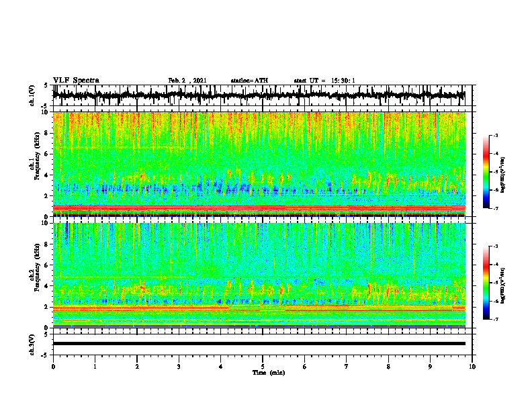This screenshot has height=411, width=532.
Task: Click the "station= ATH" header label
Action: click(249, 81)
